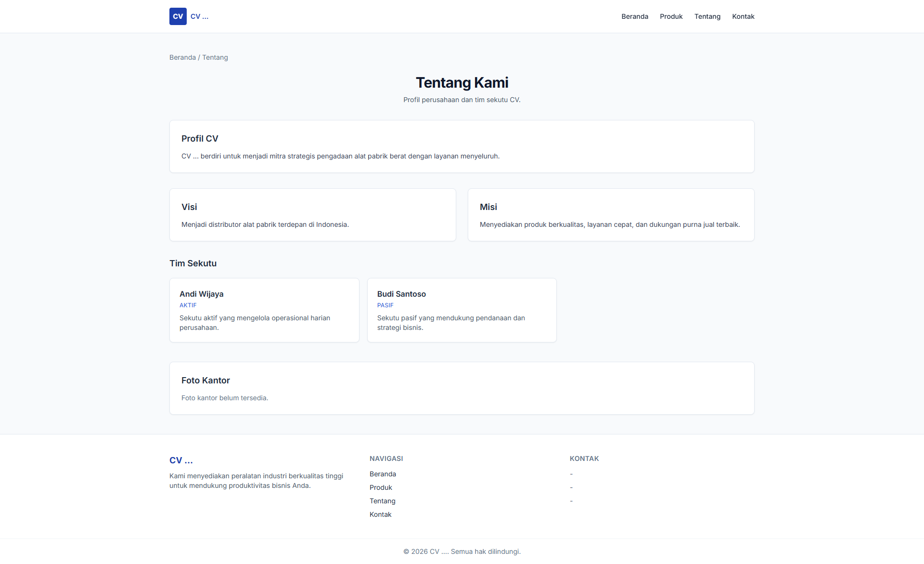Click the Tentang Kami page heading
This screenshot has height=564, width=924.
click(x=462, y=83)
